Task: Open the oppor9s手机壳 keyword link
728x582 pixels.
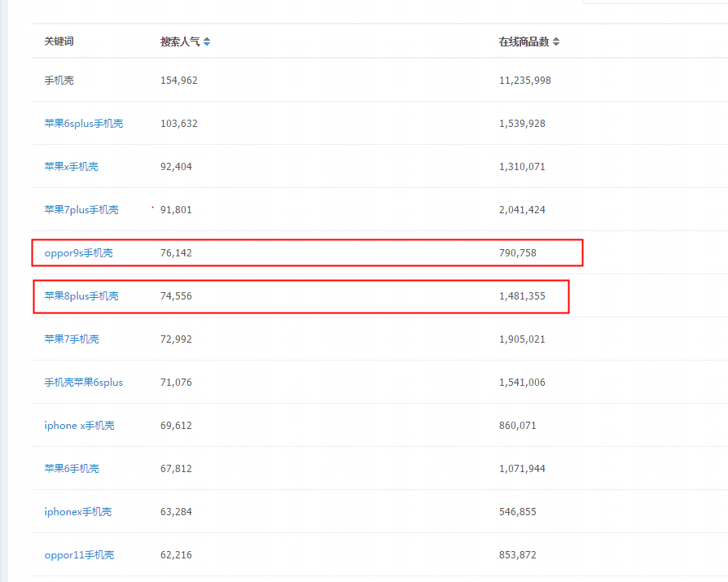Action: point(78,253)
